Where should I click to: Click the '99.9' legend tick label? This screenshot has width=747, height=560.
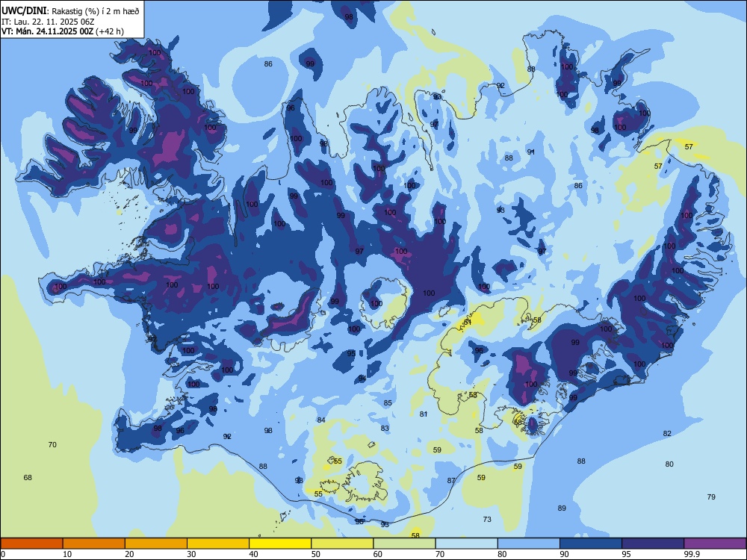692,554
